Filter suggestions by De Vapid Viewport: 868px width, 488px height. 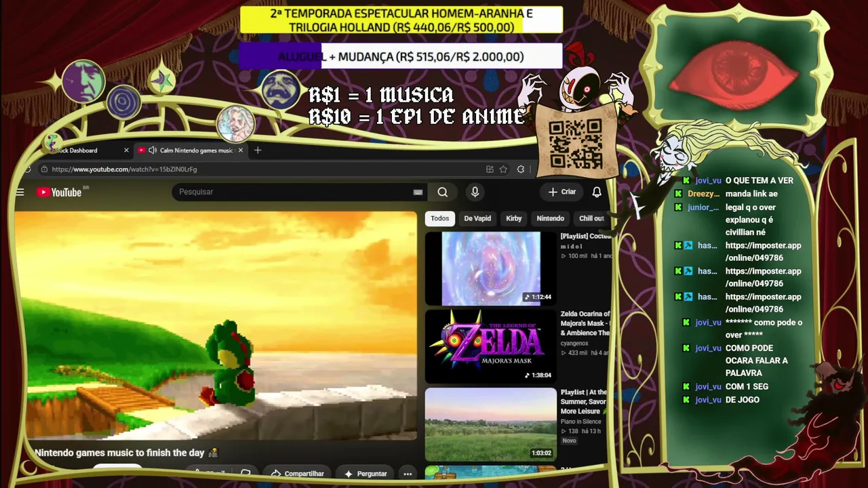pos(477,218)
